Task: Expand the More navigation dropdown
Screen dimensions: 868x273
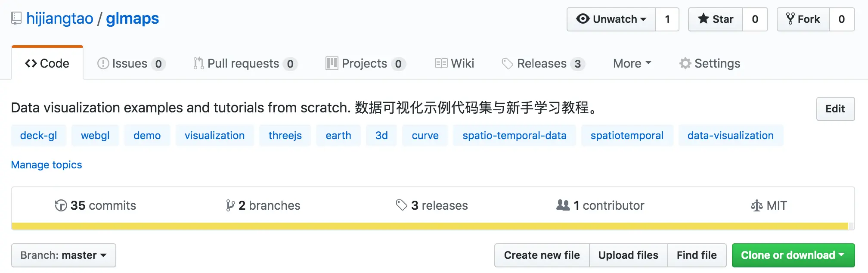Action: click(x=632, y=64)
